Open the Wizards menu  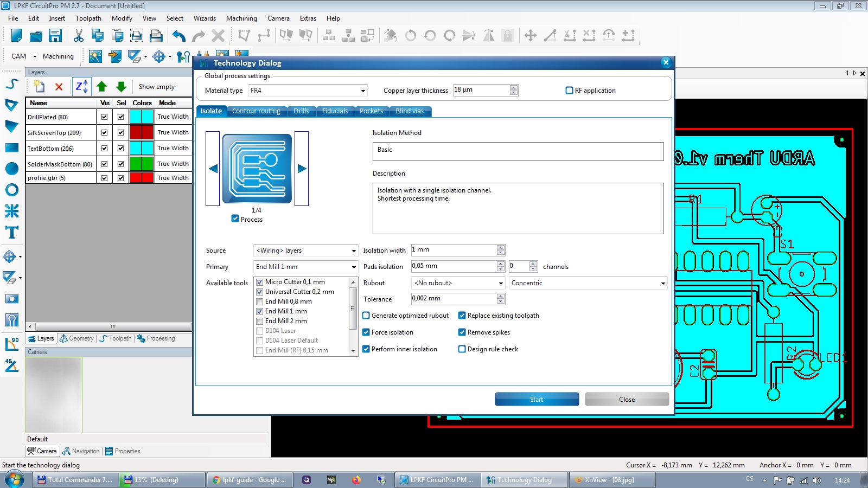pos(205,18)
